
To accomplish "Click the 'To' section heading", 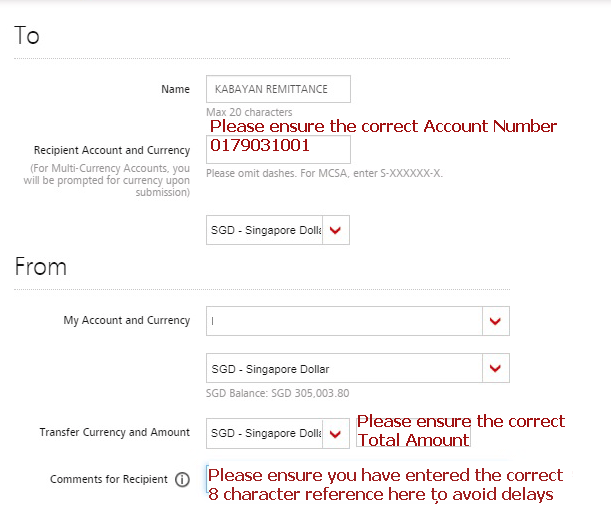I will point(27,35).
